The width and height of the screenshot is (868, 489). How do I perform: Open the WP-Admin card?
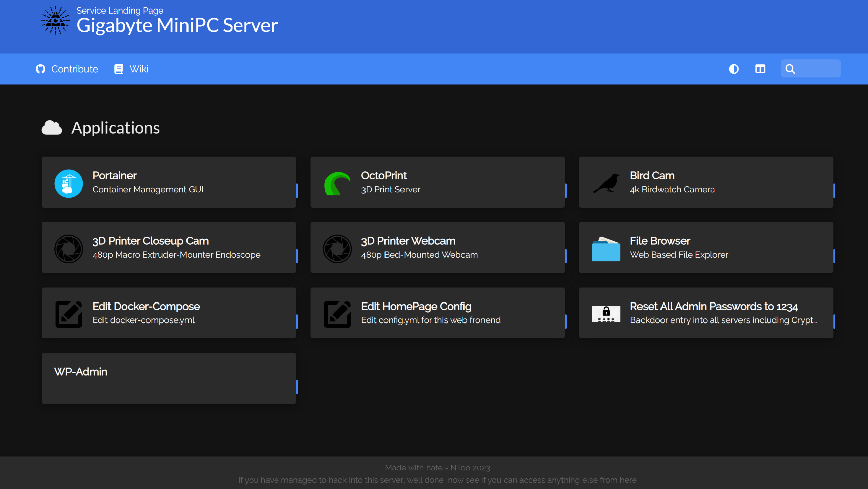click(169, 378)
